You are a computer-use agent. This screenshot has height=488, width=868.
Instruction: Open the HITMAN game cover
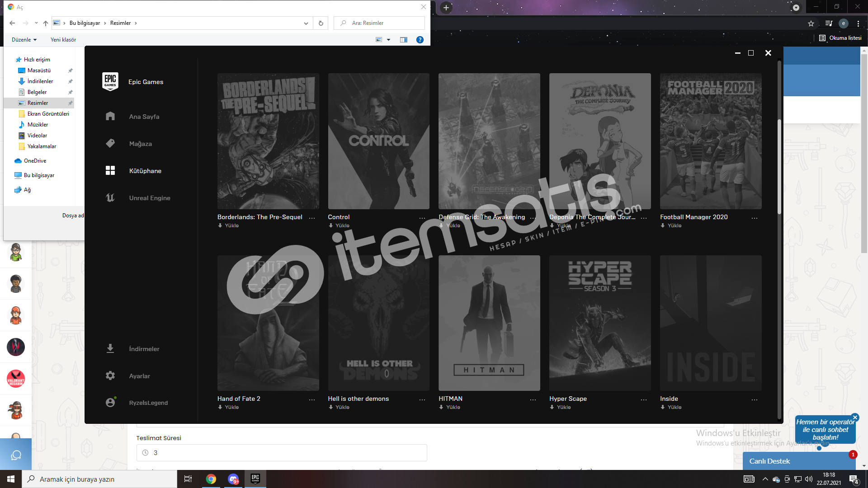(489, 323)
